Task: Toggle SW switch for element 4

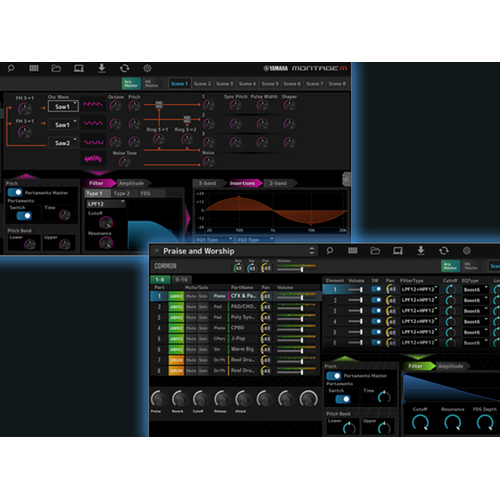Action: (376, 321)
